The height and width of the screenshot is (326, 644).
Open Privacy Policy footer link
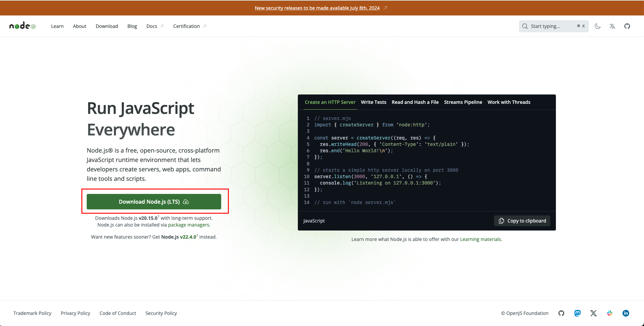click(76, 313)
